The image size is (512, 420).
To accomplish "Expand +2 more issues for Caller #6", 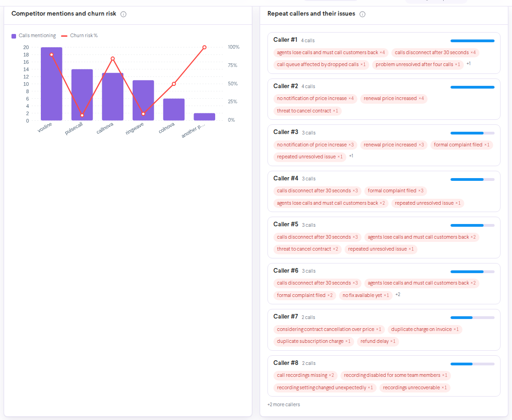I will [x=398, y=294].
